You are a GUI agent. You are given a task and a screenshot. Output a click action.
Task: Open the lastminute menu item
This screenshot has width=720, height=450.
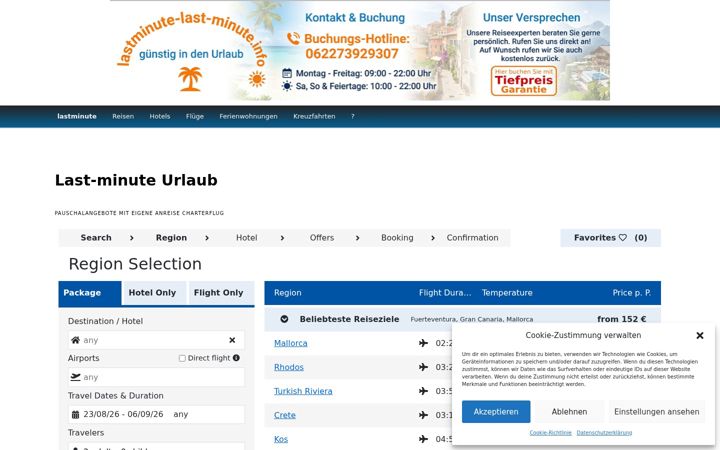coord(77,117)
